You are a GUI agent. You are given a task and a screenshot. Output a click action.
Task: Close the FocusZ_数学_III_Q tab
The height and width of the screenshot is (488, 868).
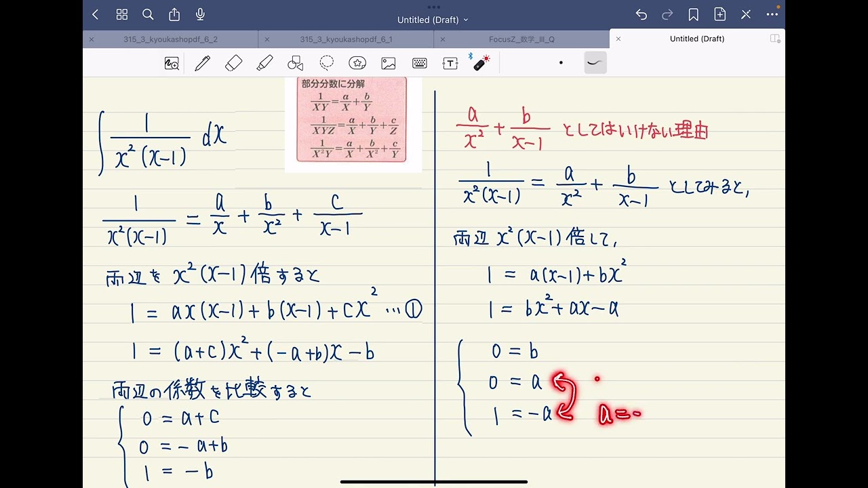[x=443, y=39]
